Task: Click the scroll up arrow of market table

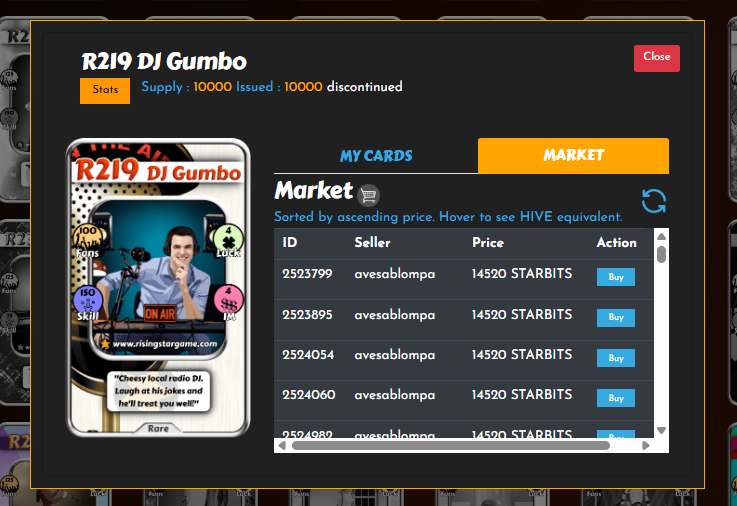Action: pyautogui.click(x=661, y=237)
